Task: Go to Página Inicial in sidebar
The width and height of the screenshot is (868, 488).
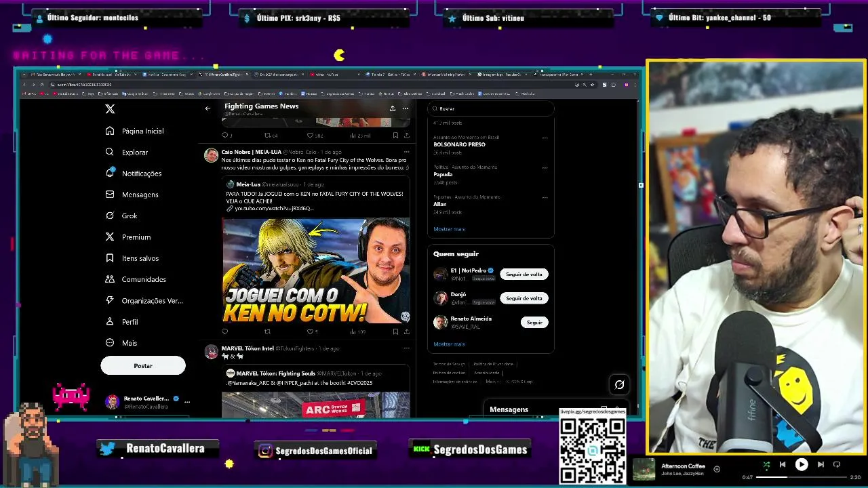Action: 135,131
